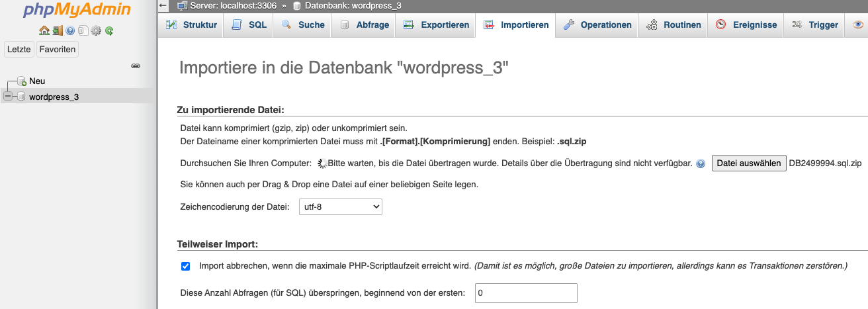Click the blue help icon next to upload message
Screen dimensions: 868x309
(701, 163)
